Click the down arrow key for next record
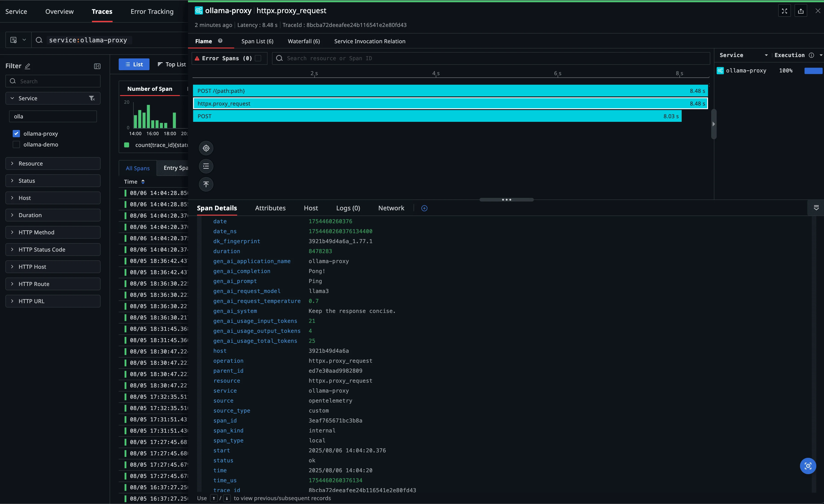The image size is (824, 504). [227, 498]
